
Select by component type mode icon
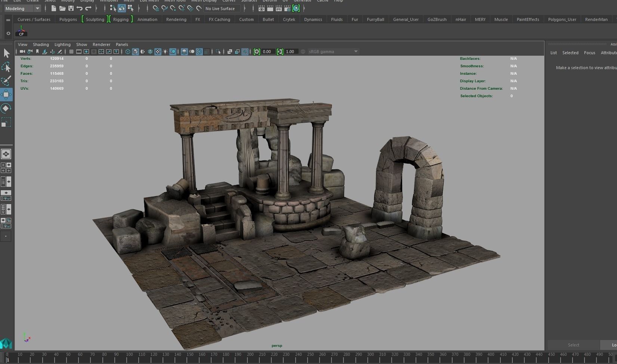point(130,8)
